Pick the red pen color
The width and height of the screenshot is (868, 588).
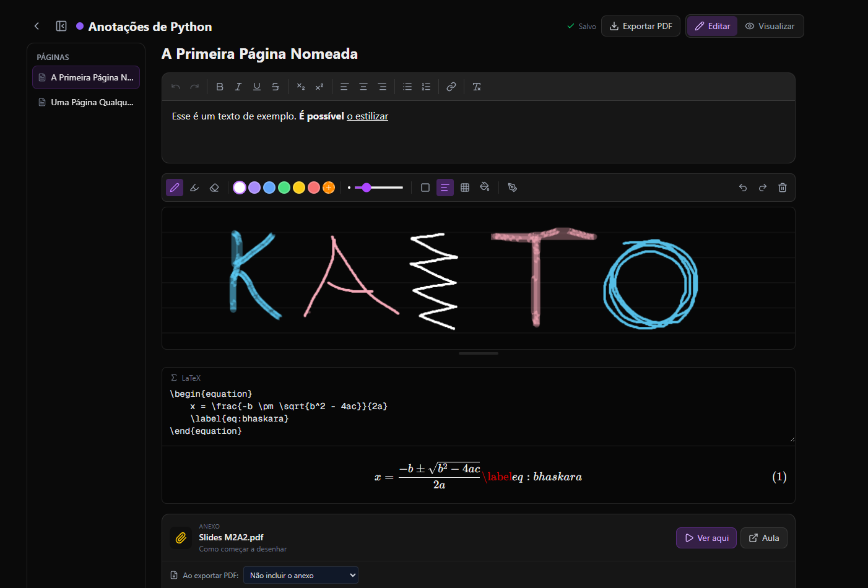(314, 188)
